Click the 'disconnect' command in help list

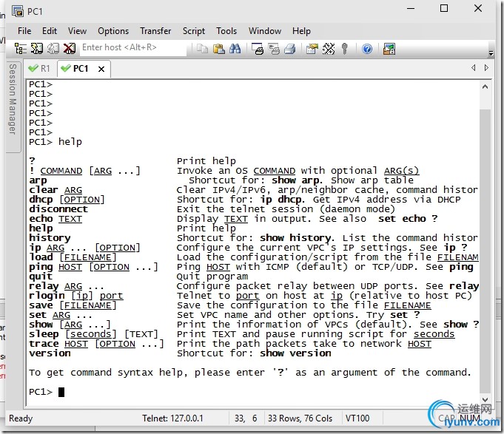58,209
